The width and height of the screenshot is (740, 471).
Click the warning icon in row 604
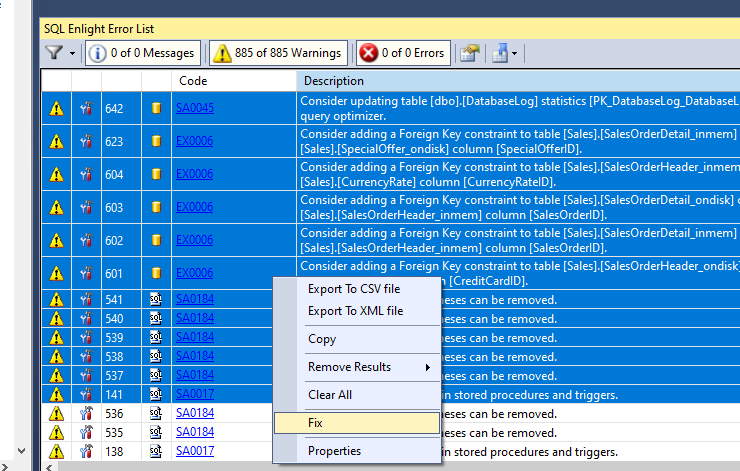tap(57, 175)
